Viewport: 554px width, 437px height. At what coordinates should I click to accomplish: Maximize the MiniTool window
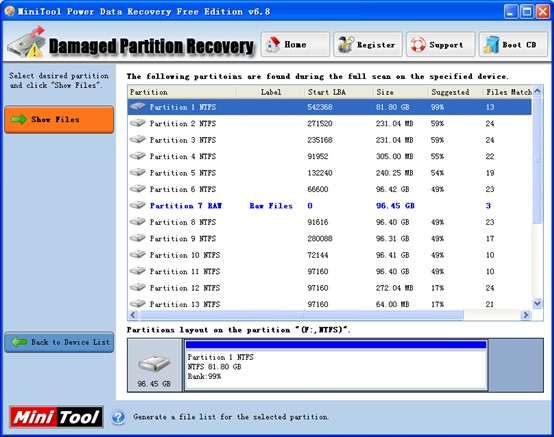(527, 12)
